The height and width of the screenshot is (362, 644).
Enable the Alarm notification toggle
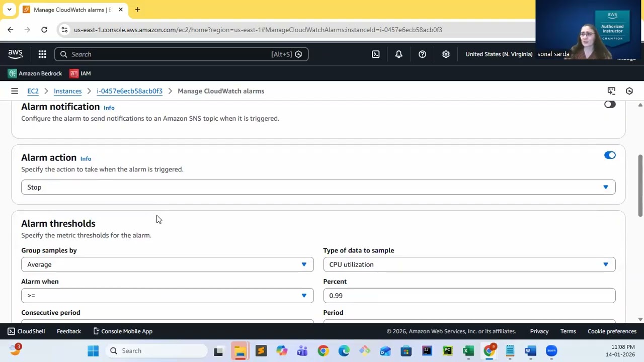click(610, 105)
